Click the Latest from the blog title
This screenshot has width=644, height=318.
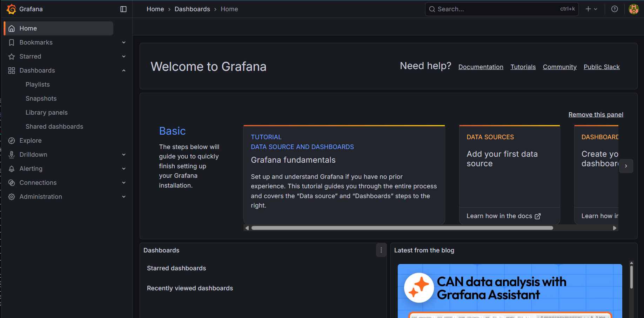[x=424, y=250]
